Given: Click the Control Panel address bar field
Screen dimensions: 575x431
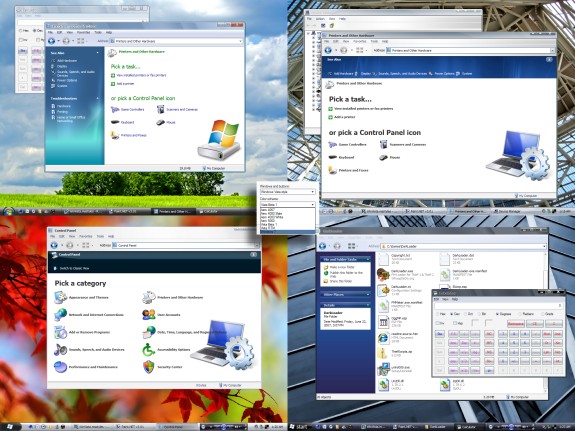Looking at the screenshot, I should click(185, 245).
